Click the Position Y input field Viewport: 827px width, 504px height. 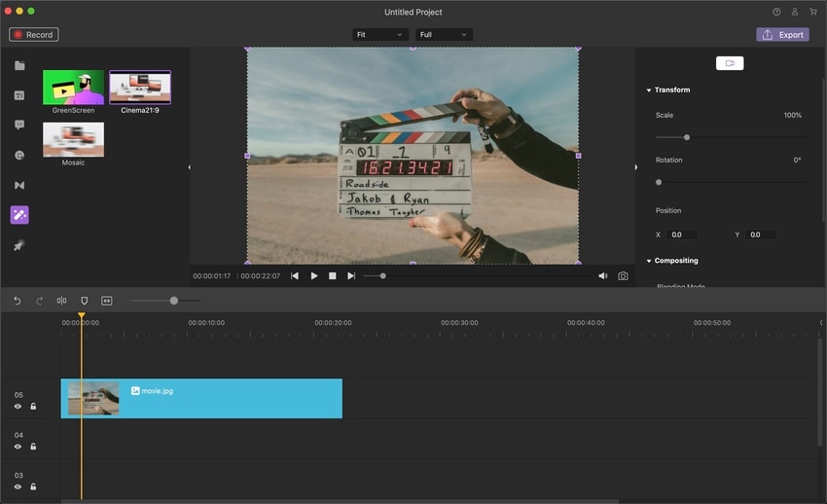[761, 234]
